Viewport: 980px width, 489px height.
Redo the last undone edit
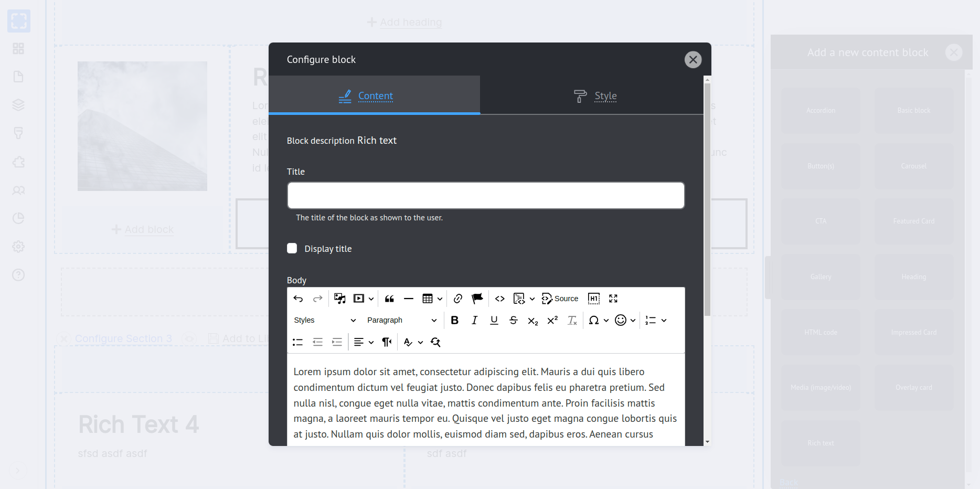click(x=317, y=299)
